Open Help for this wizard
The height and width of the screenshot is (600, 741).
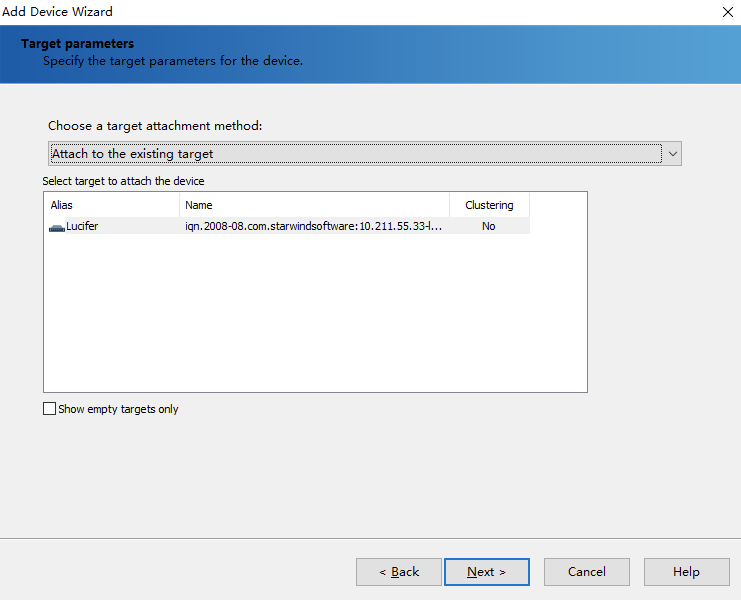(x=686, y=572)
